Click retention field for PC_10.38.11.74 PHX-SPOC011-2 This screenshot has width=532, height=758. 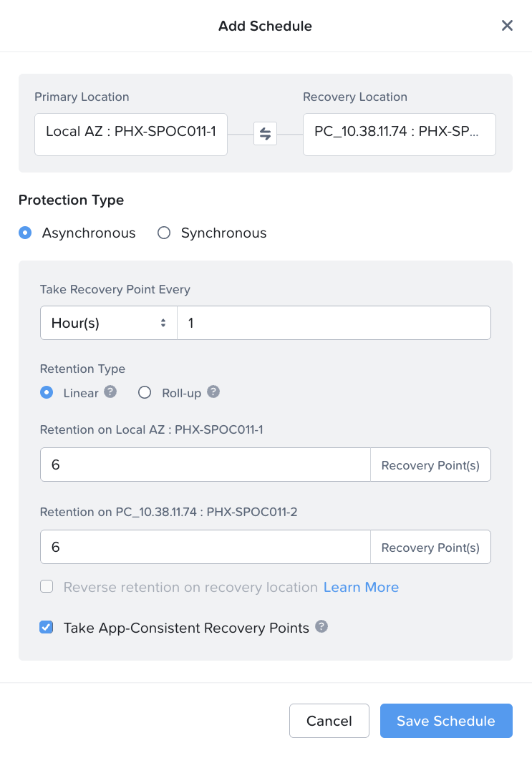tap(205, 547)
